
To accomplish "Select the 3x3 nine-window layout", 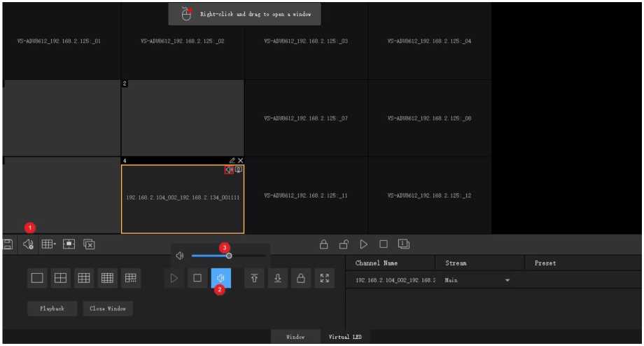I will point(84,278).
